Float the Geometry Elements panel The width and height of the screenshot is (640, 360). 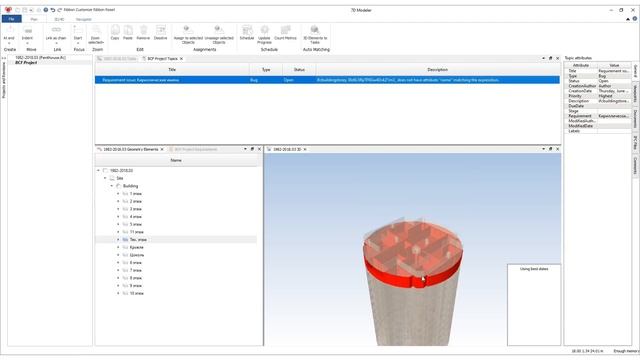[252, 149]
